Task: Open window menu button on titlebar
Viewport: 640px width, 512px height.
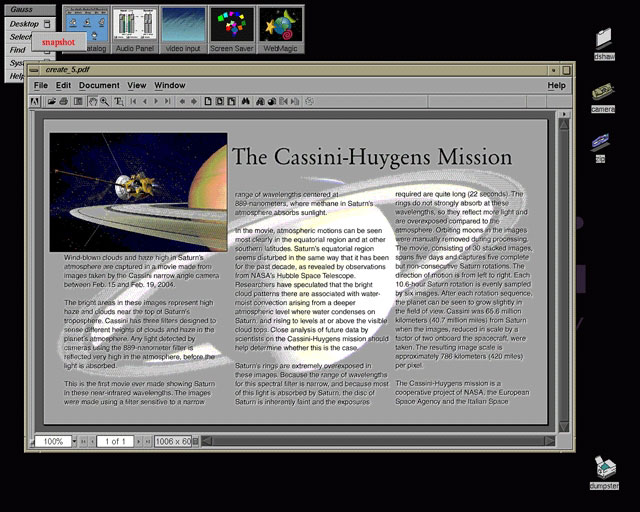Action: pyautogui.click(x=34, y=70)
